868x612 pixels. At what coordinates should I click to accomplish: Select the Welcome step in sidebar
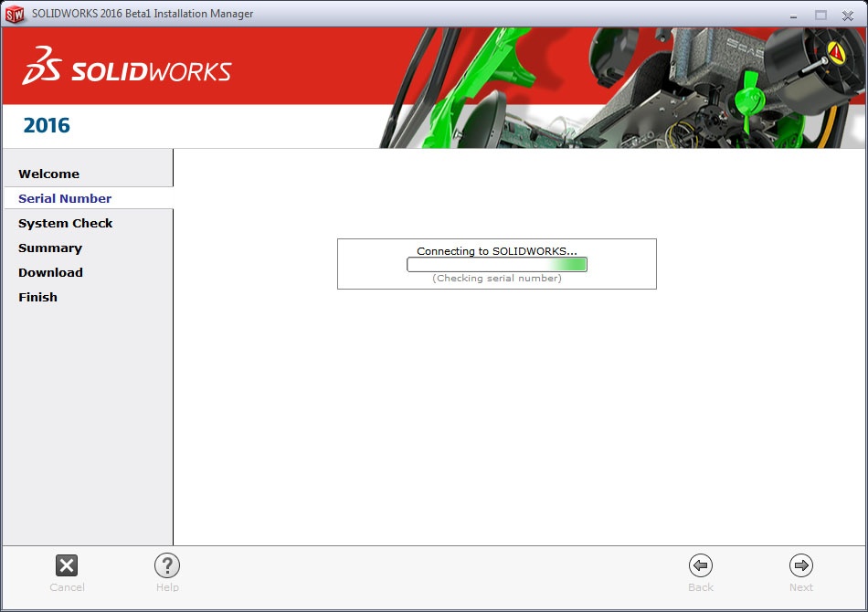pyautogui.click(x=48, y=174)
